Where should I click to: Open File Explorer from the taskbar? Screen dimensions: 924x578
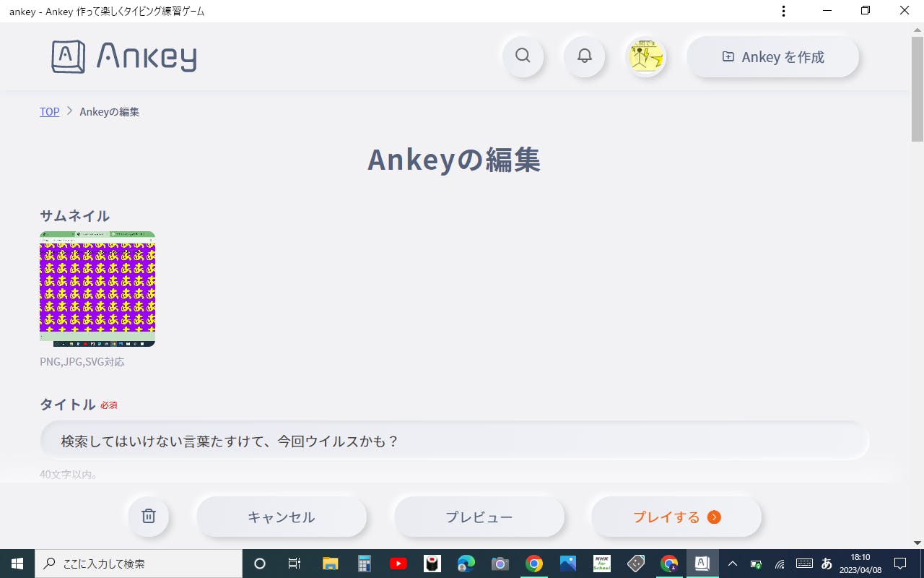[330, 564]
